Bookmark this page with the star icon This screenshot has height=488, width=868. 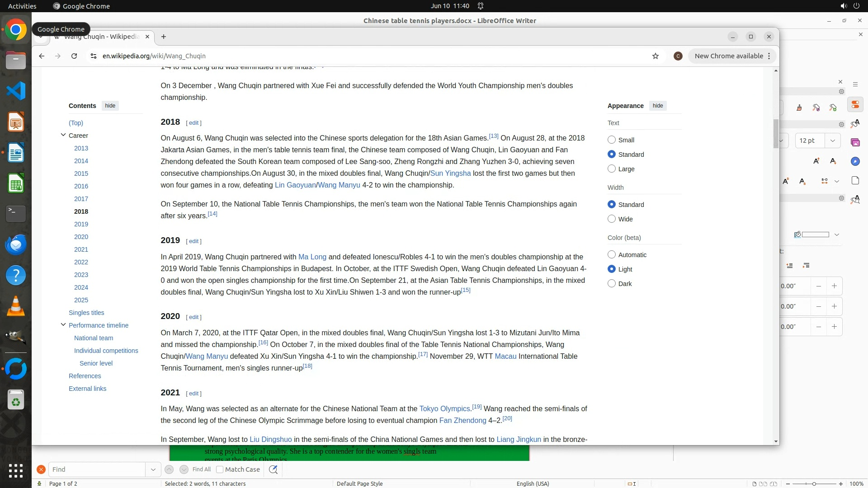click(656, 56)
